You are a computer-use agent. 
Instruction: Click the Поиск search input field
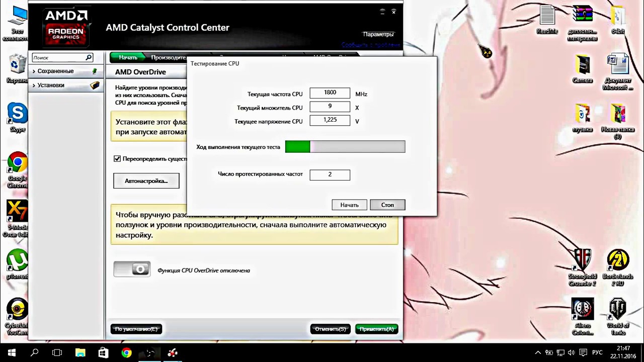58,57
